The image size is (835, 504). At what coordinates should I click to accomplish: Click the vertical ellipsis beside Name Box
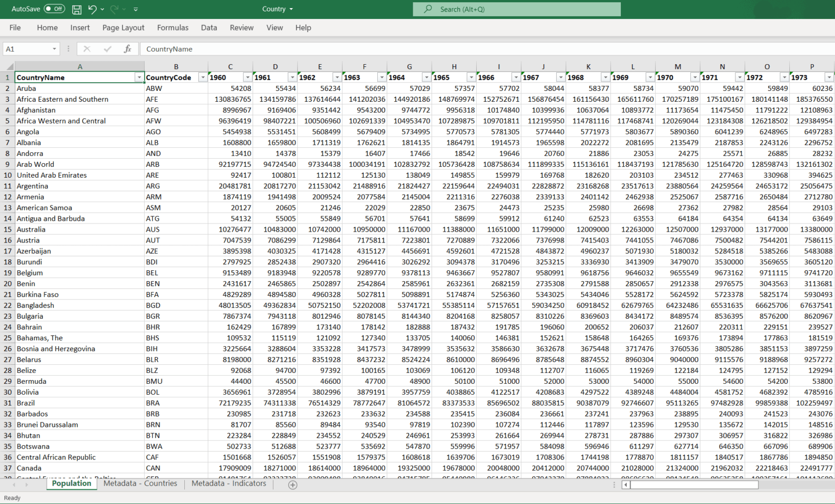[x=68, y=49]
